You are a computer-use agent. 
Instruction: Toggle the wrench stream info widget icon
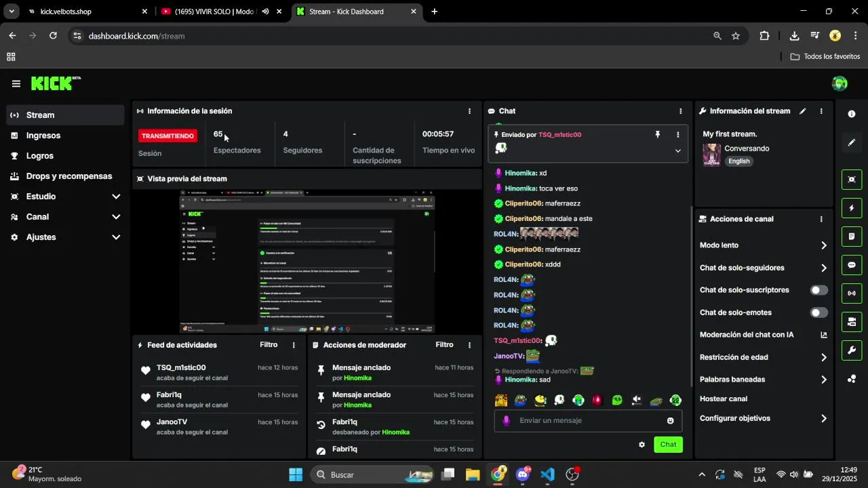(x=852, y=350)
